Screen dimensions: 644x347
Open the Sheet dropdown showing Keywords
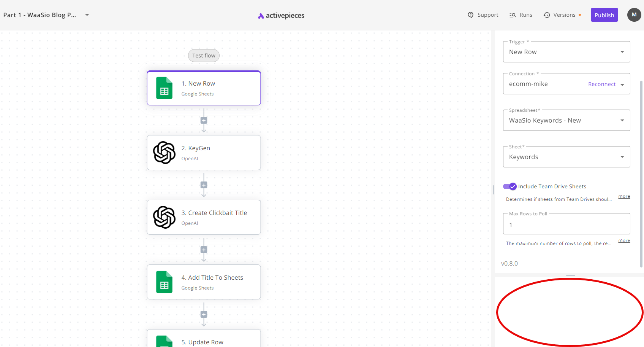[566, 157]
